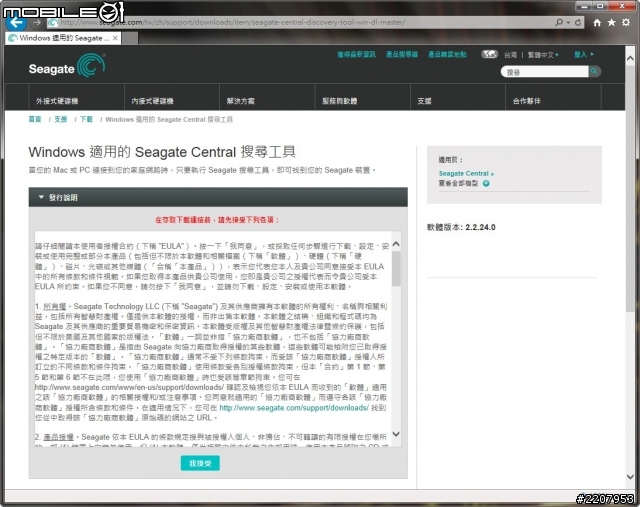The height and width of the screenshot is (507, 640).
Task: Click the world map region icon
Action: click(489, 54)
